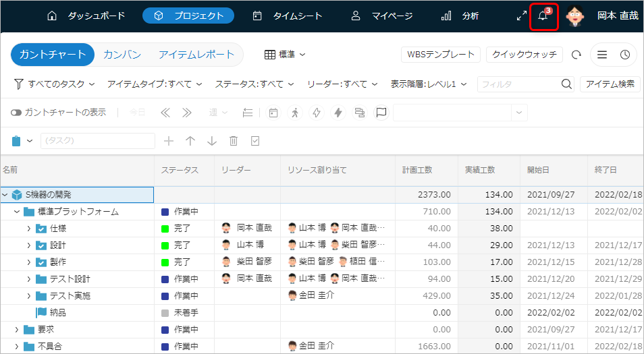Switch to the カンバン tab

(122, 55)
